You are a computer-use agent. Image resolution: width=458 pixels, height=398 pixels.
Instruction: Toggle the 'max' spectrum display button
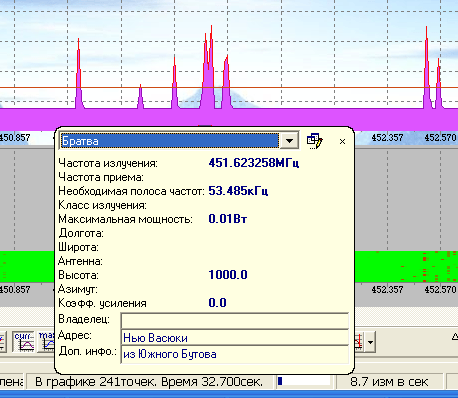47,341
